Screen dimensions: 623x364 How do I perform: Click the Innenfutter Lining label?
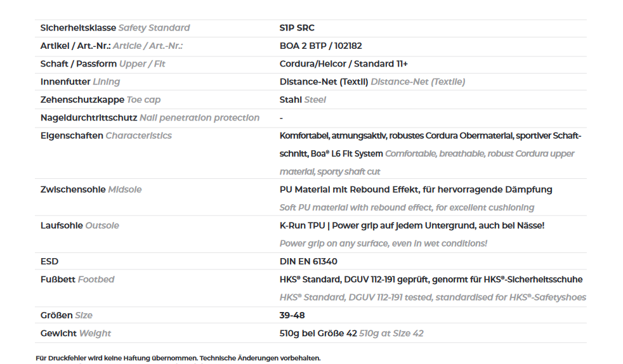click(80, 82)
